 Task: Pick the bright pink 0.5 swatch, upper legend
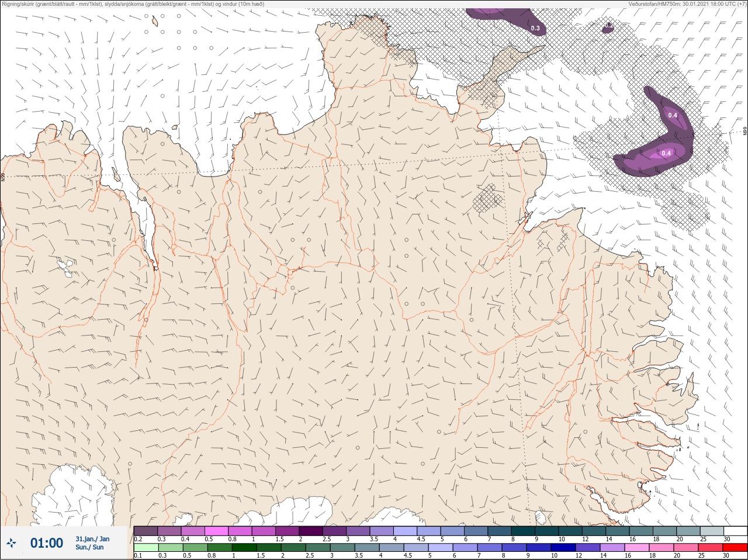(x=216, y=531)
